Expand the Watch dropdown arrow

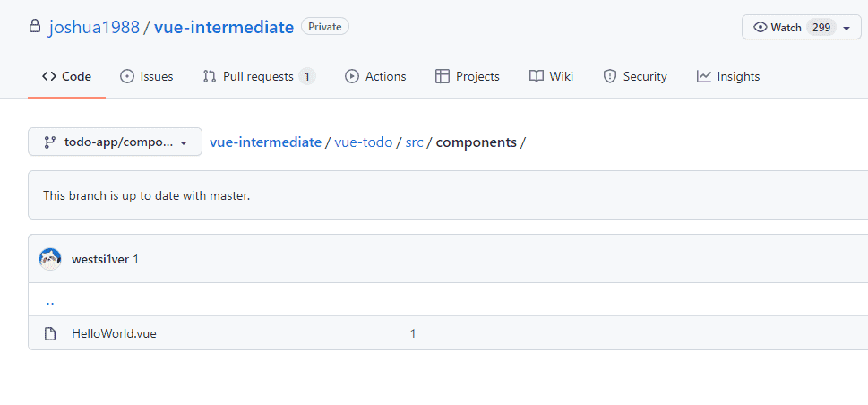click(847, 28)
